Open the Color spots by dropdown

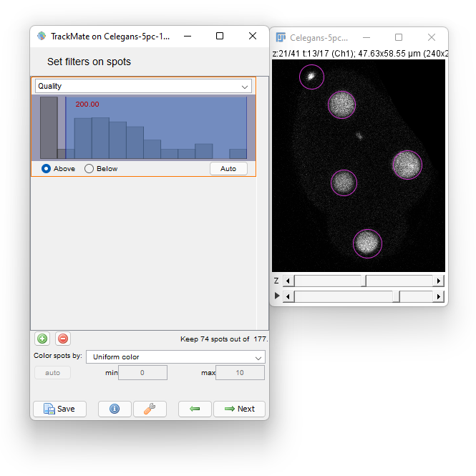coord(175,357)
